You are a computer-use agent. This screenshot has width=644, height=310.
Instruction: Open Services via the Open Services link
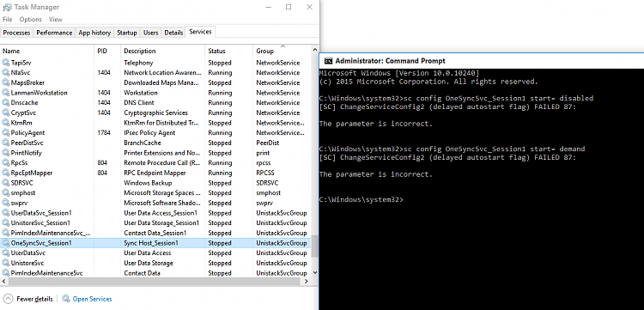point(92,299)
